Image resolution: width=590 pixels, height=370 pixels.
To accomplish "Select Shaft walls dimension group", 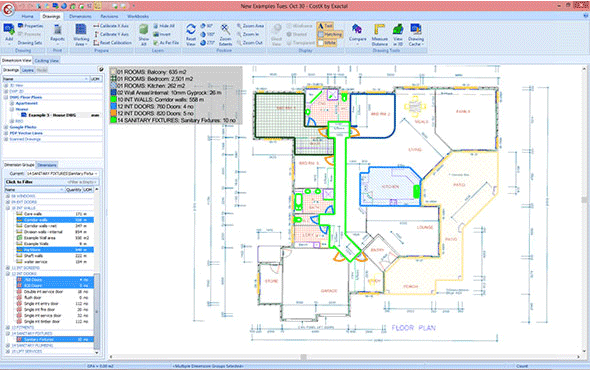I will pos(55,256).
